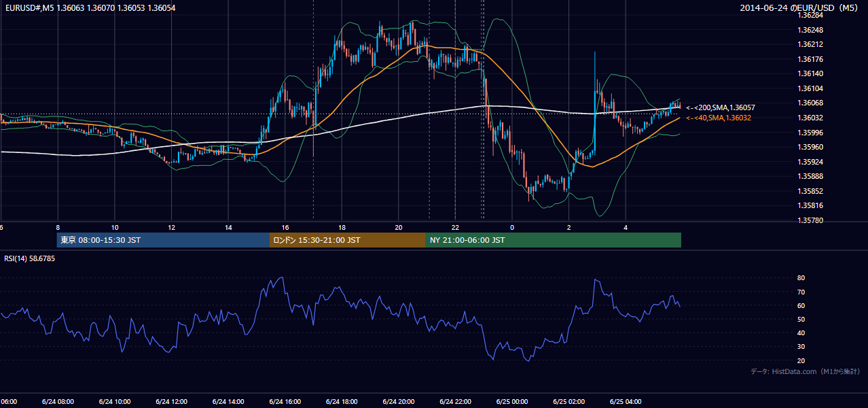Click the 1.35996 price axis label
Image resolution: width=868 pixels, height=408 pixels.
[x=810, y=132]
